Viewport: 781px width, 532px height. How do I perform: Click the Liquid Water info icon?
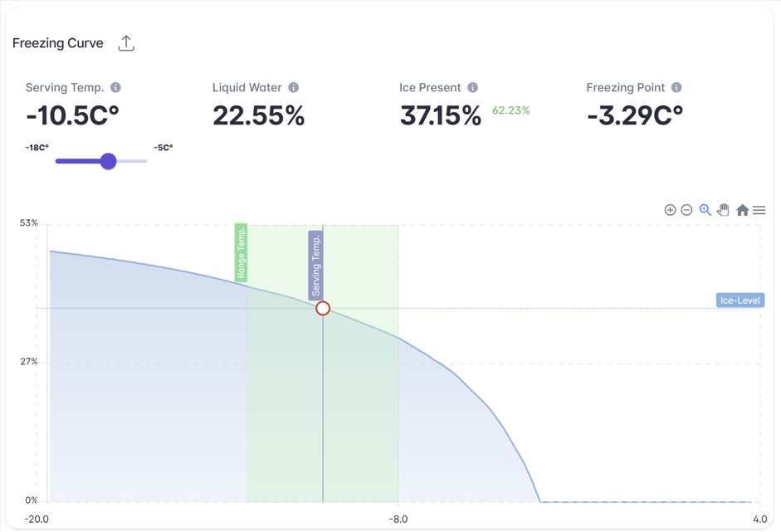[x=294, y=87]
